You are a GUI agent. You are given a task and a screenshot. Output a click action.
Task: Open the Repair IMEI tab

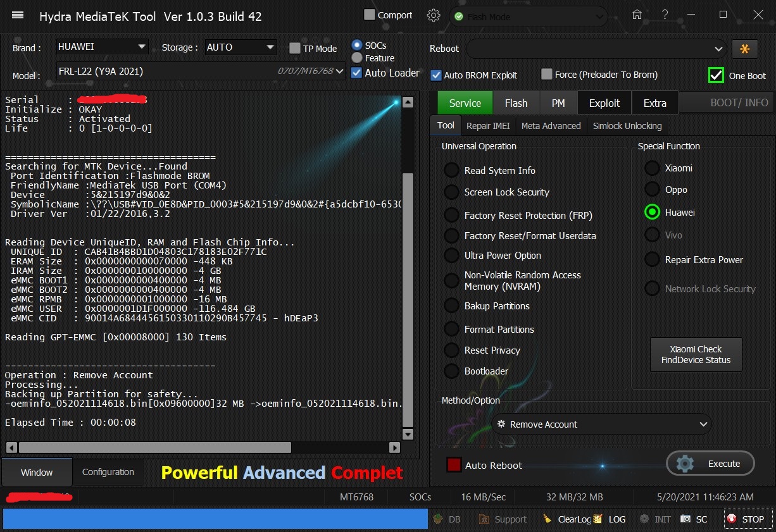(488, 126)
